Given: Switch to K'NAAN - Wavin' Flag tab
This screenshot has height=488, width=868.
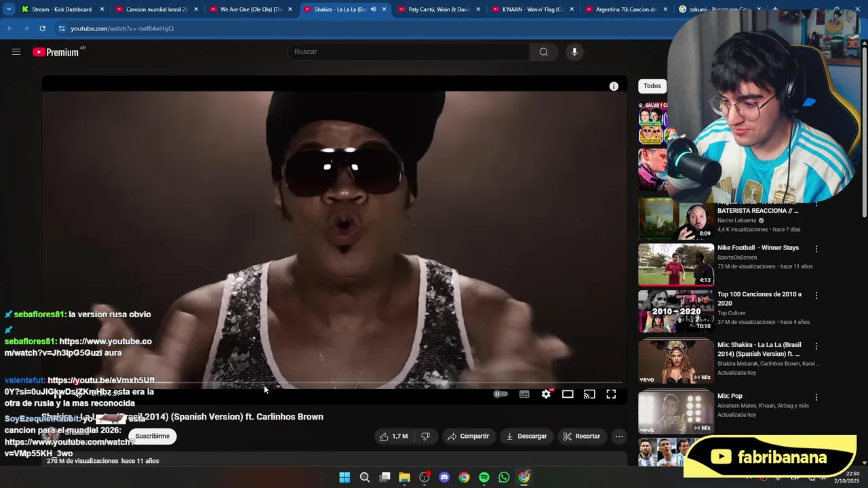Looking at the screenshot, I should pos(533,9).
